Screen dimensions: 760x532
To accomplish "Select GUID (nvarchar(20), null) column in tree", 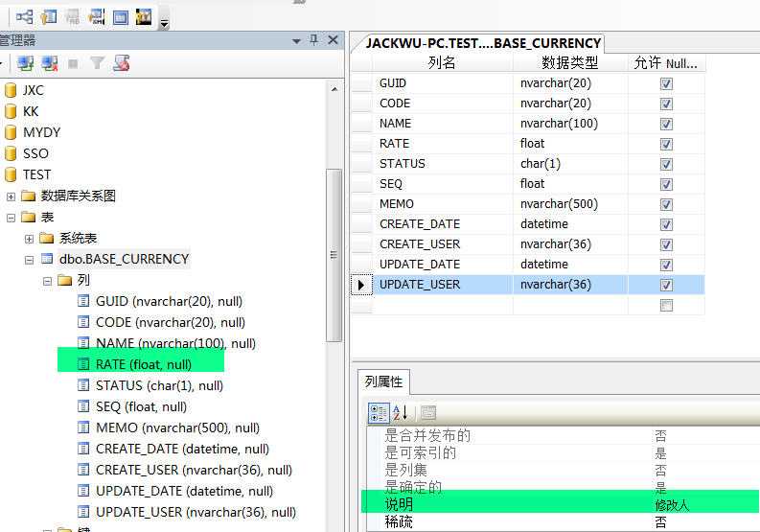I will pyautogui.click(x=169, y=302).
